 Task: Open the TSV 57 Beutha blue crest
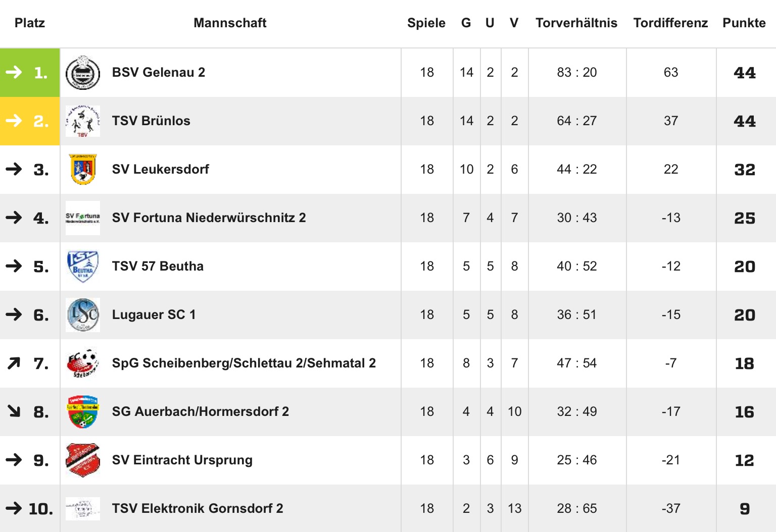(x=83, y=267)
